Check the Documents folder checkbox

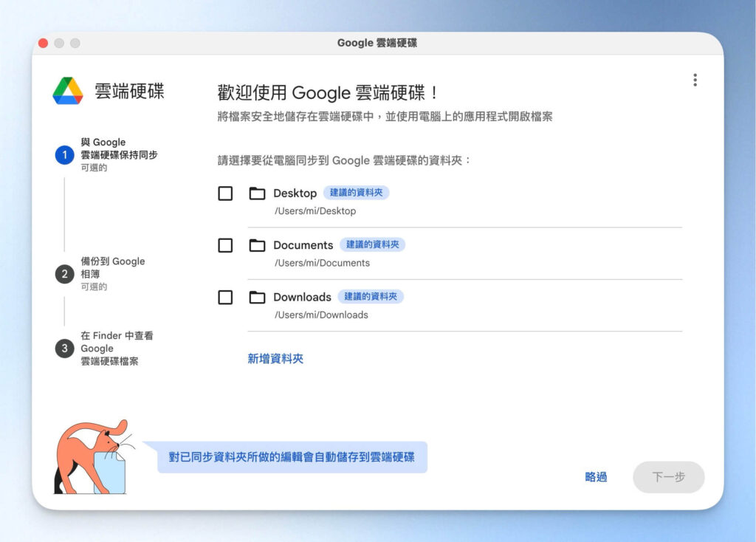[x=225, y=245]
